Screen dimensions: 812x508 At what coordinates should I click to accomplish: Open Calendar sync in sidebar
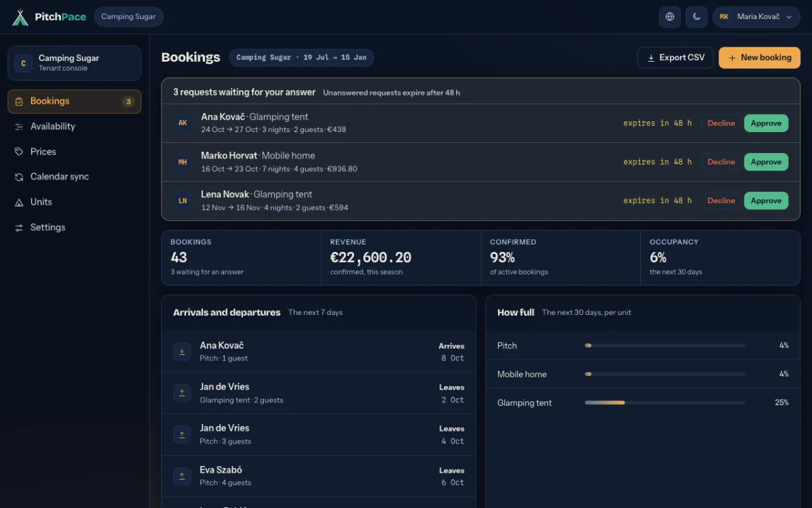coord(74,177)
